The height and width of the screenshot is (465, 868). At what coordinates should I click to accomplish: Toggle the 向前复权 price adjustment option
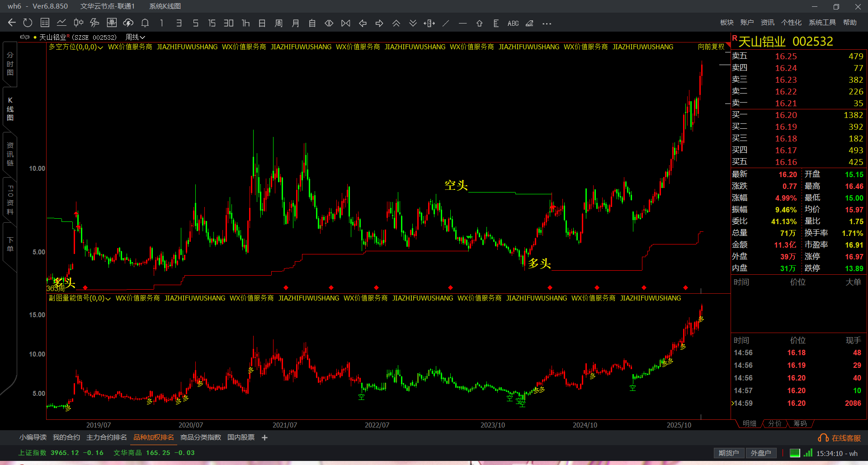[x=711, y=47]
